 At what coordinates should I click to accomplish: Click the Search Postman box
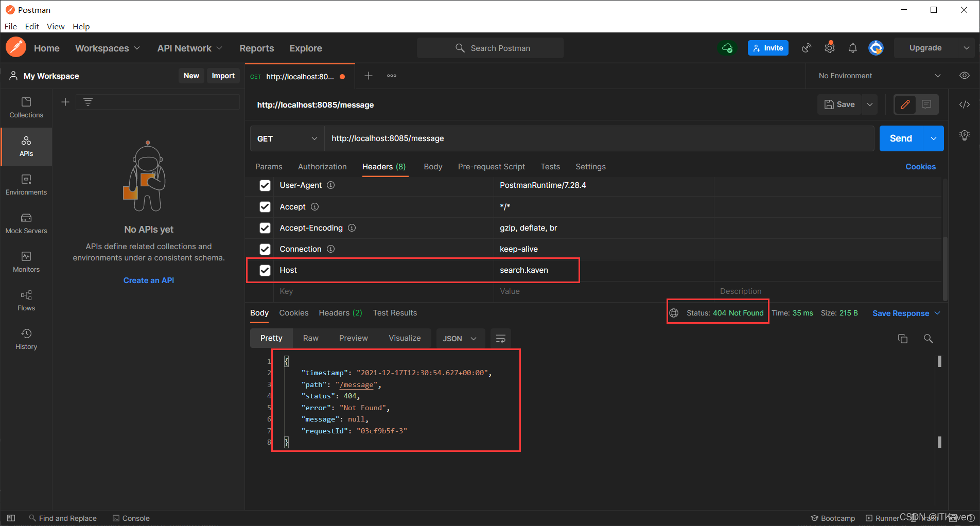pos(491,48)
